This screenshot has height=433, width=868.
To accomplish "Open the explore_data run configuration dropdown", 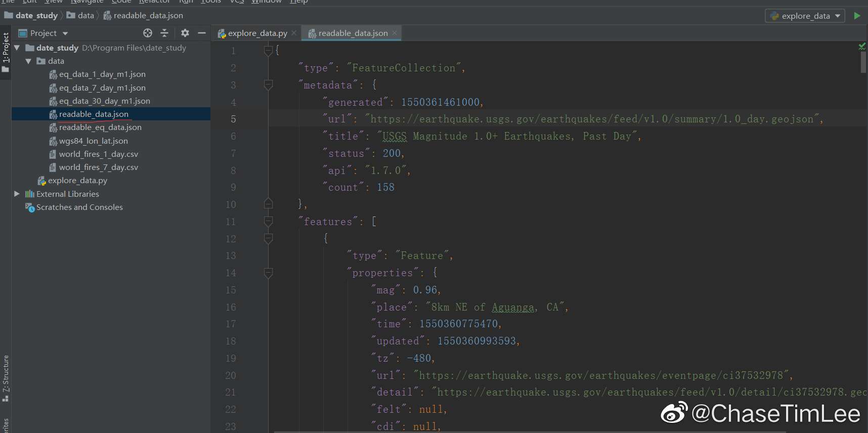I will tap(805, 16).
